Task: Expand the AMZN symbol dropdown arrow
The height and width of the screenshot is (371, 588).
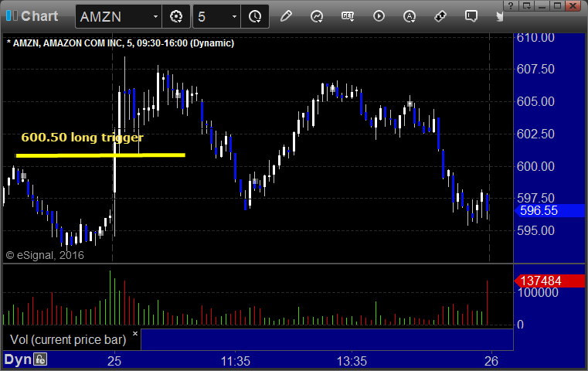Action: pos(155,17)
